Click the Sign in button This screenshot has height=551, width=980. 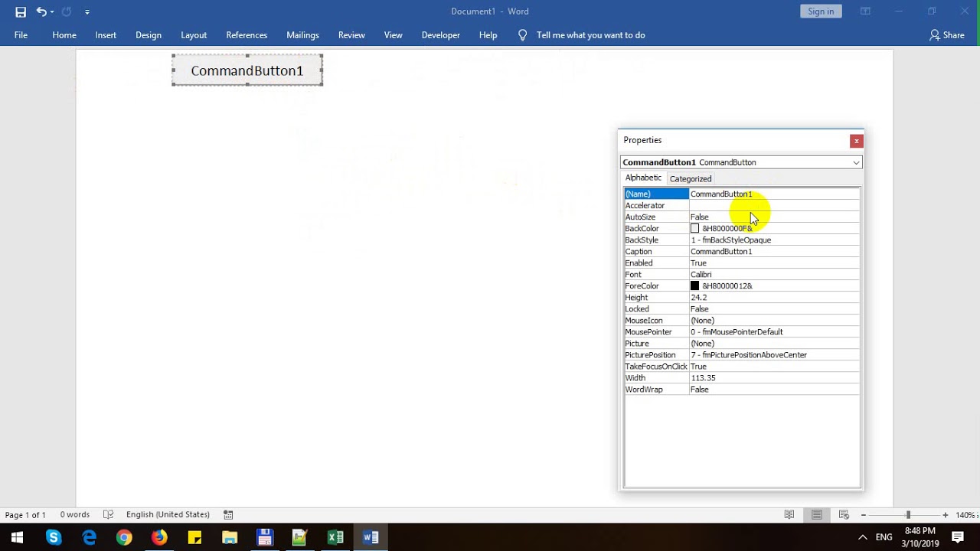(x=821, y=11)
